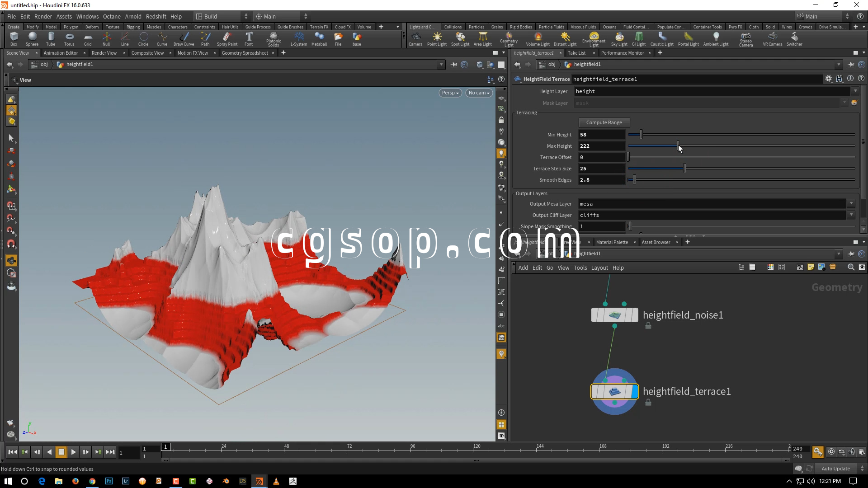Select the VR Camera shelf tool
Viewport: 868px width, 488px height.
(x=772, y=38)
